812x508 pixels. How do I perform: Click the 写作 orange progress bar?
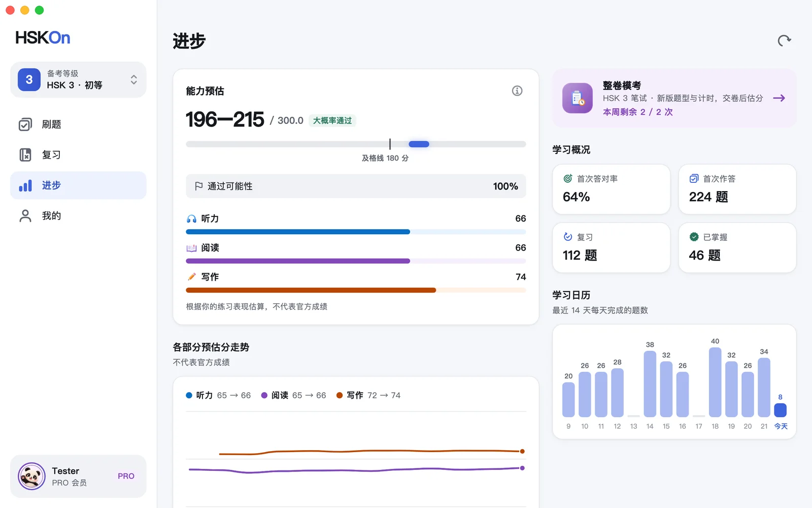(x=311, y=290)
